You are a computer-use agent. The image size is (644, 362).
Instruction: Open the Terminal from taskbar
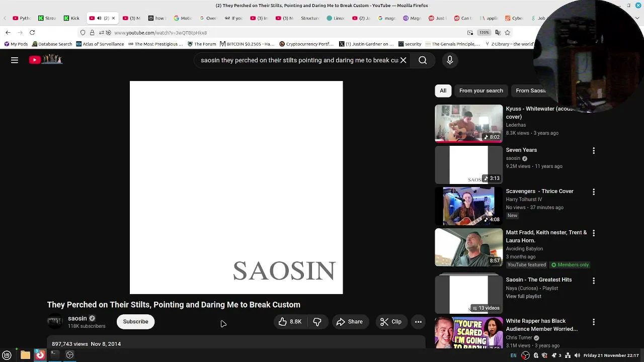54,355
